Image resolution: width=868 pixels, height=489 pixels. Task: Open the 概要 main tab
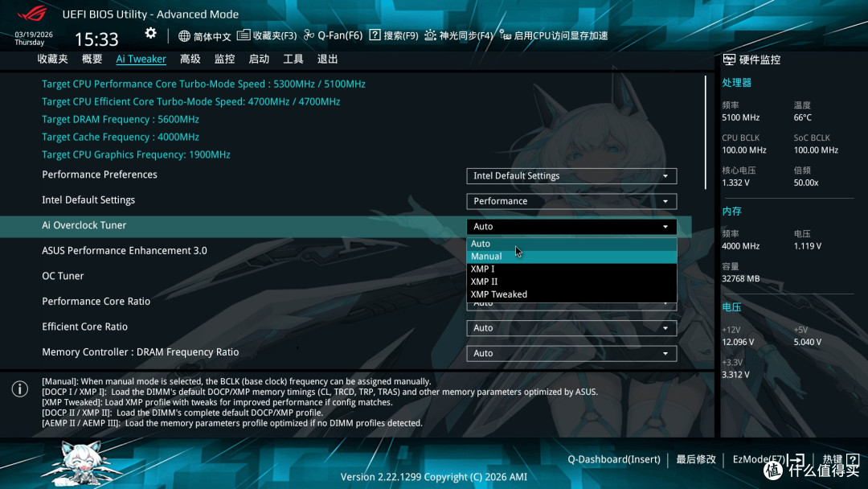point(92,60)
